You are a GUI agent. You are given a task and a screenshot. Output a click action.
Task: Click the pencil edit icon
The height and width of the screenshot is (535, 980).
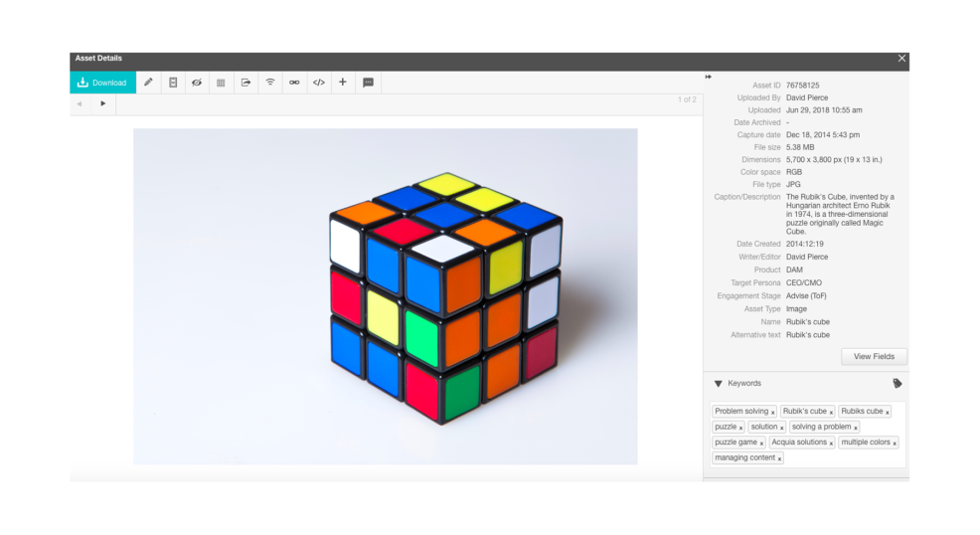click(x=148, y=83)
